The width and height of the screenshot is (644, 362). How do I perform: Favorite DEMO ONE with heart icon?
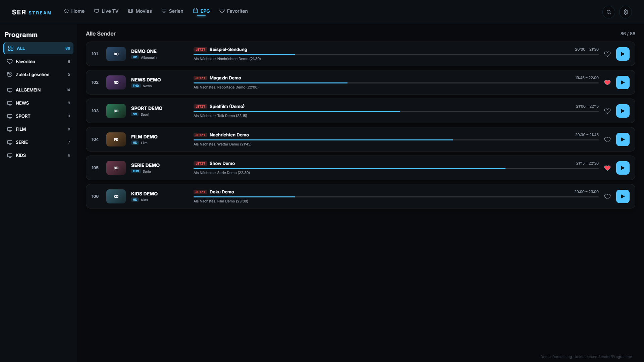[x=607, y=54]
